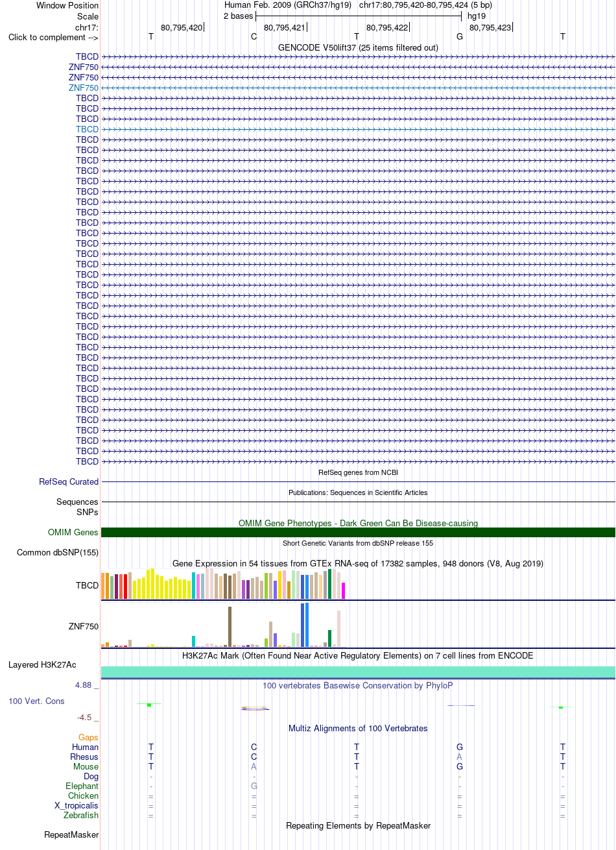616x850 pixels.
Task: Click the magenta last bar in TBCD GTEx chart
Action: click(344, 590)
